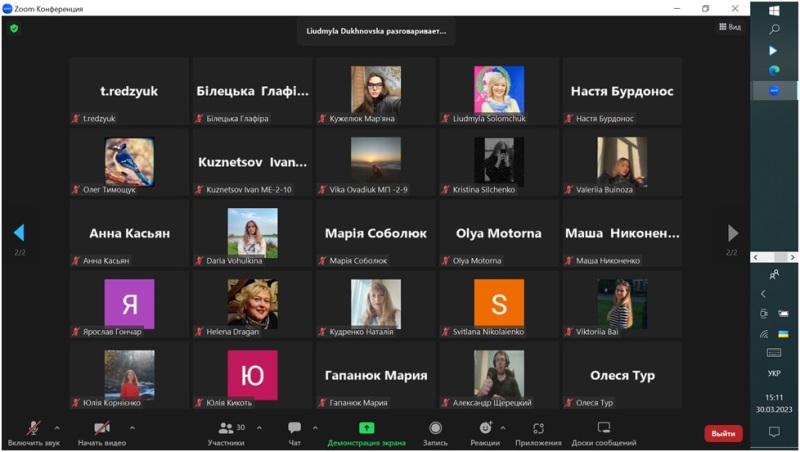Select Svitlana Nikolaienko orange S avatar
800x452 pixels.
[x=499, y=304]
